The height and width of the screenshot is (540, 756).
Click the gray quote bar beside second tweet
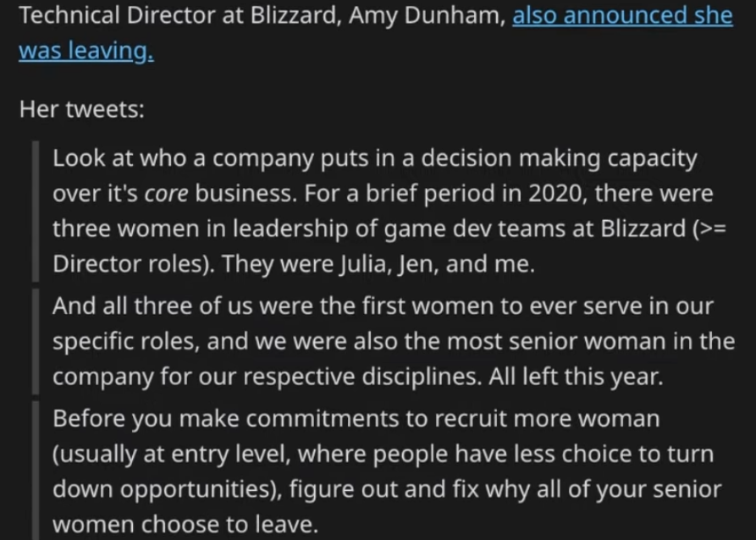(x=36, y=341)
